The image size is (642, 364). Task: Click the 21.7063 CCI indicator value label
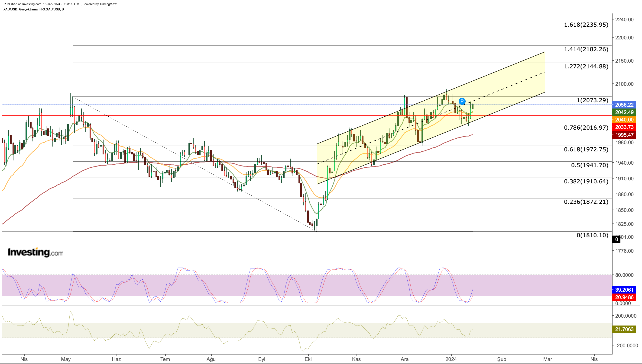coord(624,329)
